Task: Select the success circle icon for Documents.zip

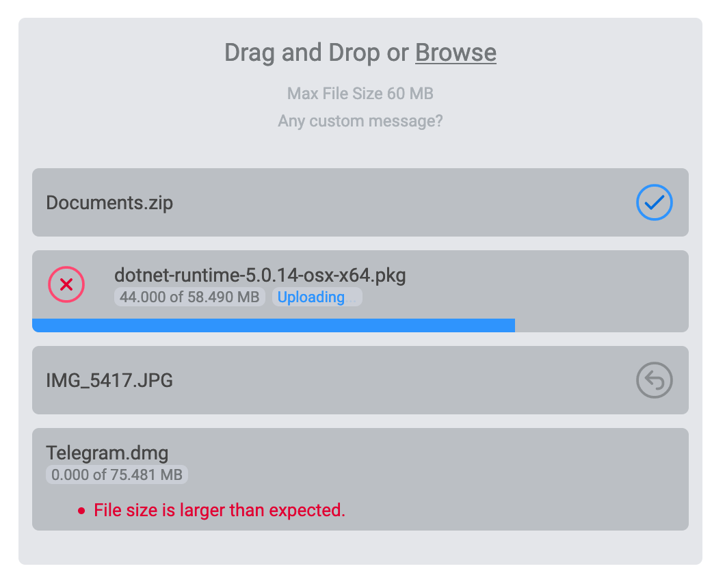Action: tap(654, 202)
